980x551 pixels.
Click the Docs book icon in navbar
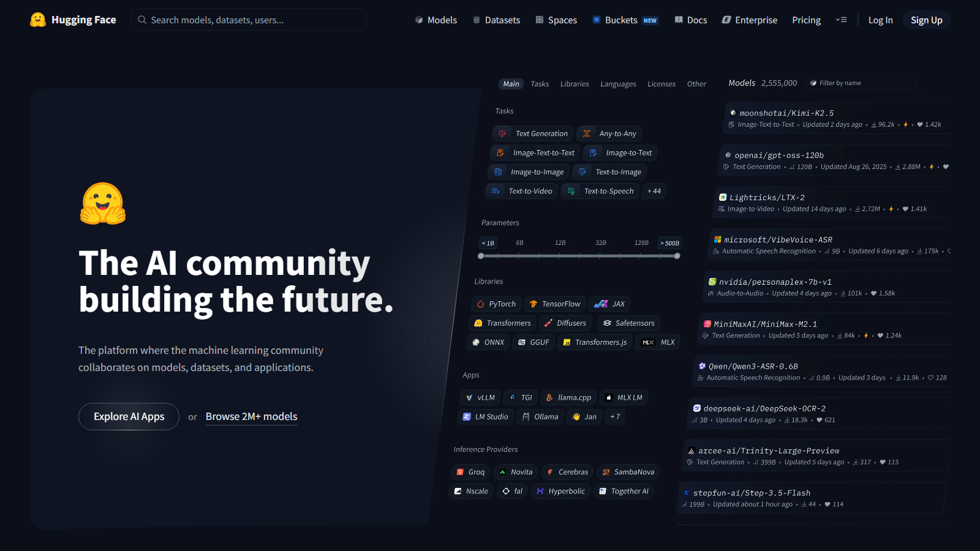coord(679,20)
